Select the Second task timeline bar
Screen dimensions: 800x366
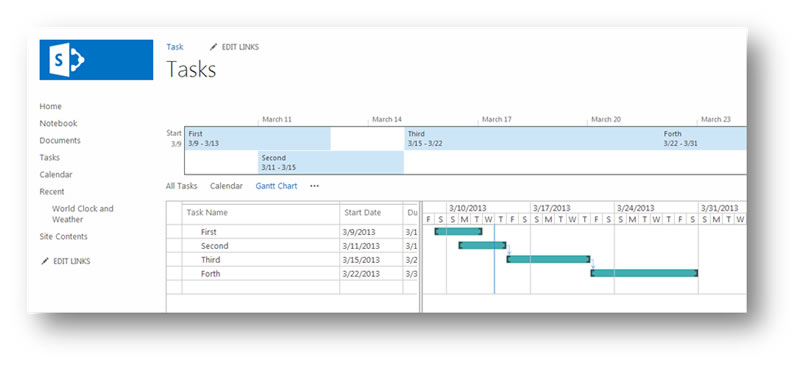(331, 162)
